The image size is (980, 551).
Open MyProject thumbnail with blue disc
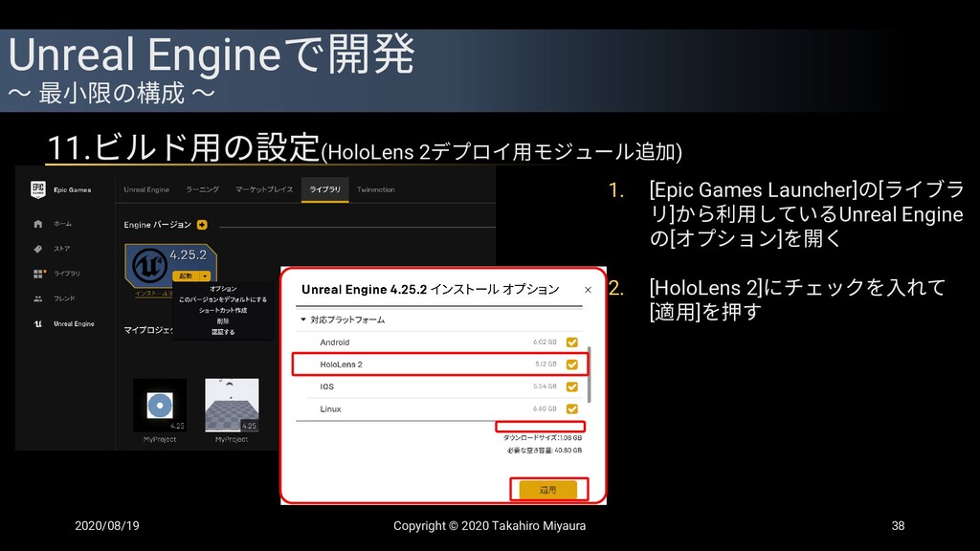pos(160,406)
